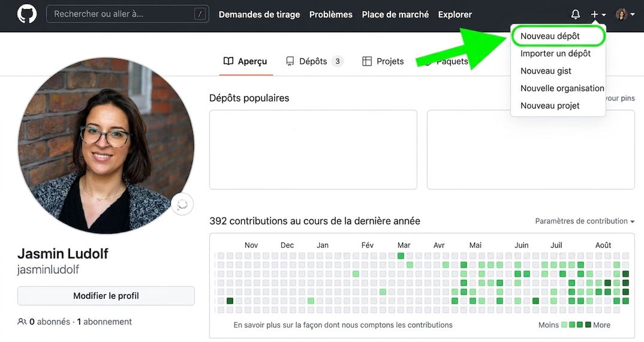The image size is (644, 342).
Task: Open the '1 abonnement' following link
Action: 104,322
